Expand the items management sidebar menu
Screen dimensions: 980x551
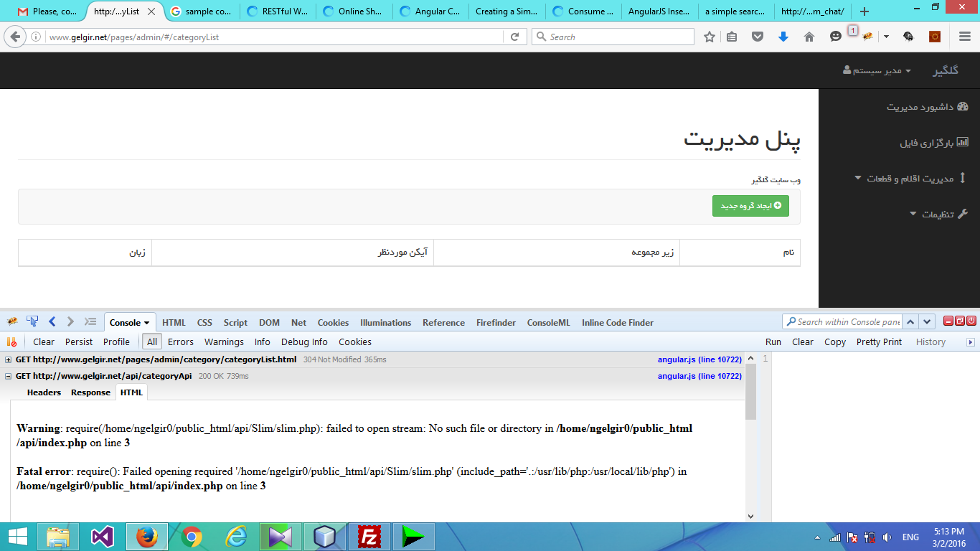[x=910, y=178]
